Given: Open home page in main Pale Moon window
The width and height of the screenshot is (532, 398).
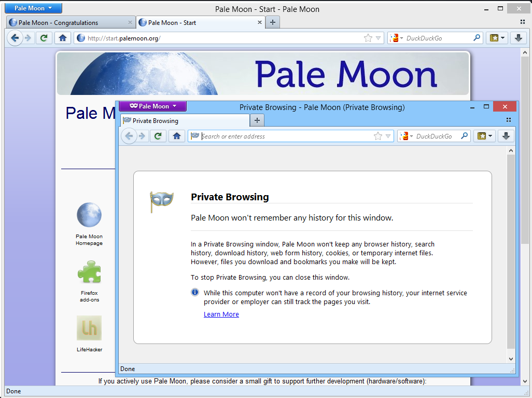Looking at the screenshot, I should click(x=62, y=38).
